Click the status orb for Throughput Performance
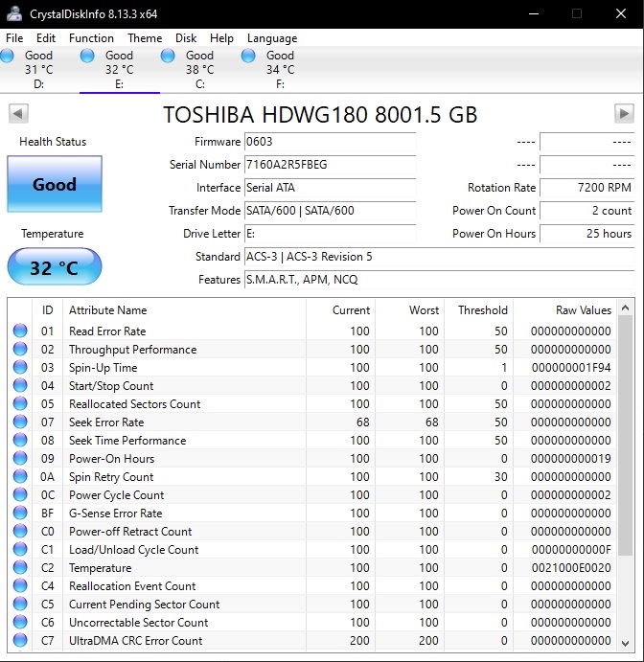This screenshot has width=644, height=662. (x=20, y=349)
